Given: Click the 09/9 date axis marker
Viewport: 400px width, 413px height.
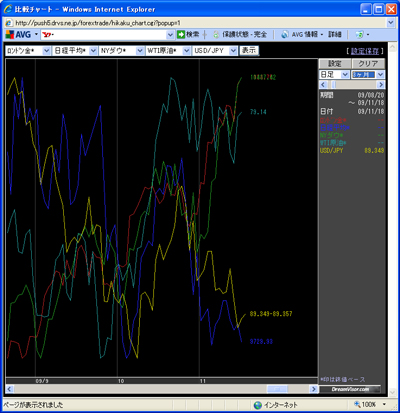Looking at the screenshot, I should pos(42,381).
